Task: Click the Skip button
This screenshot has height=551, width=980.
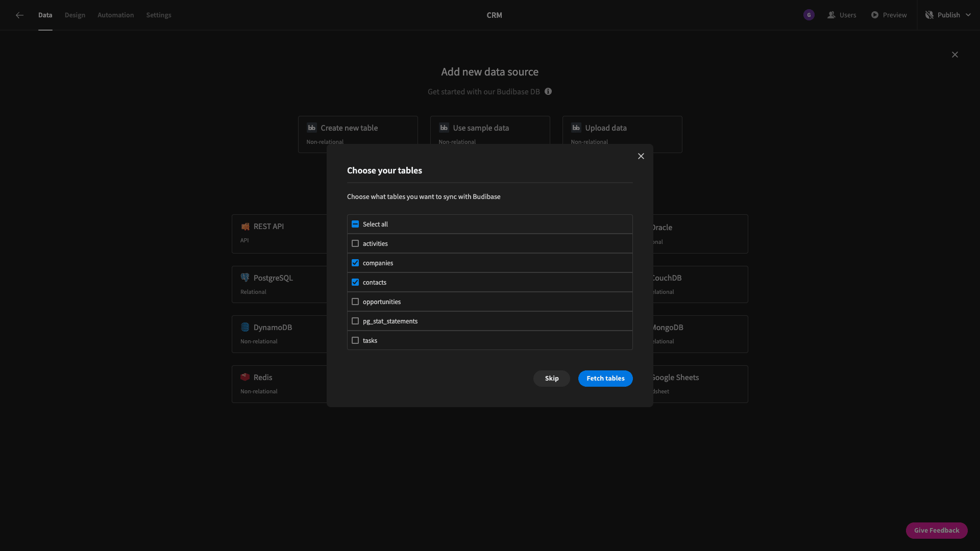Action: coord(551,378)
